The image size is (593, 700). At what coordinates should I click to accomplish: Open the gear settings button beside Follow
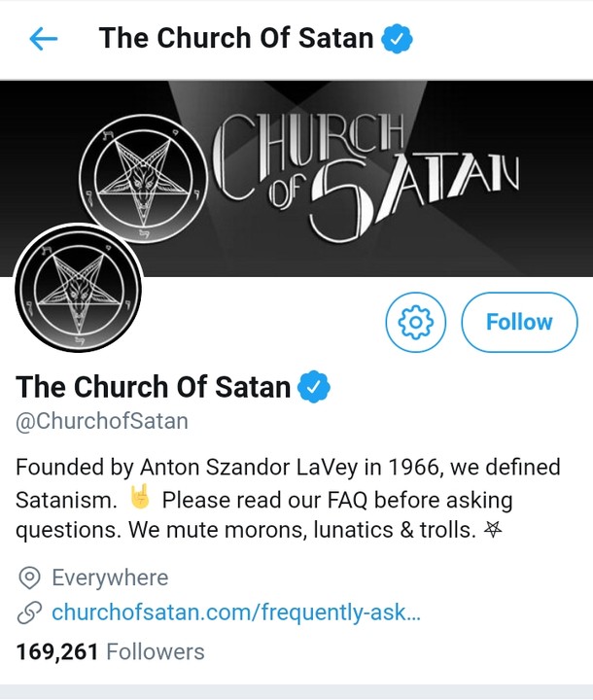(x=415, y=322)
